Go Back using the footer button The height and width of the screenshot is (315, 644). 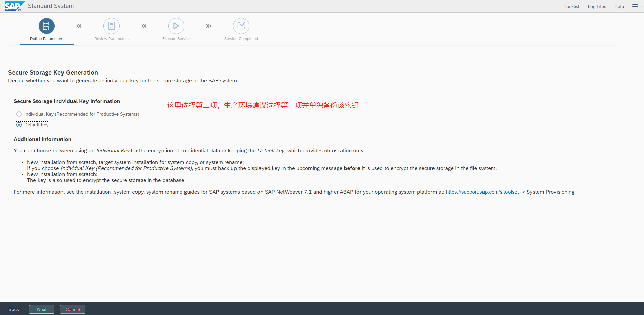point(14,309)
